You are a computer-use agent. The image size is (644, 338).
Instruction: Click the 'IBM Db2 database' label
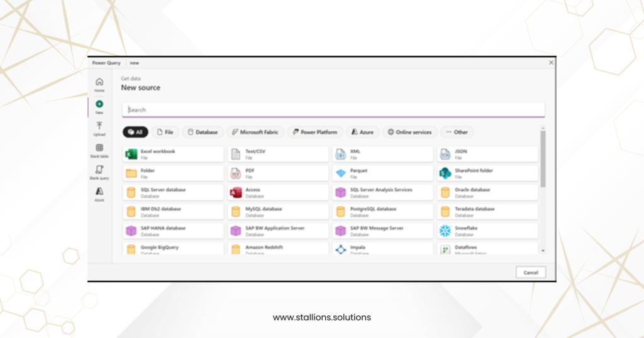point(161,209)
